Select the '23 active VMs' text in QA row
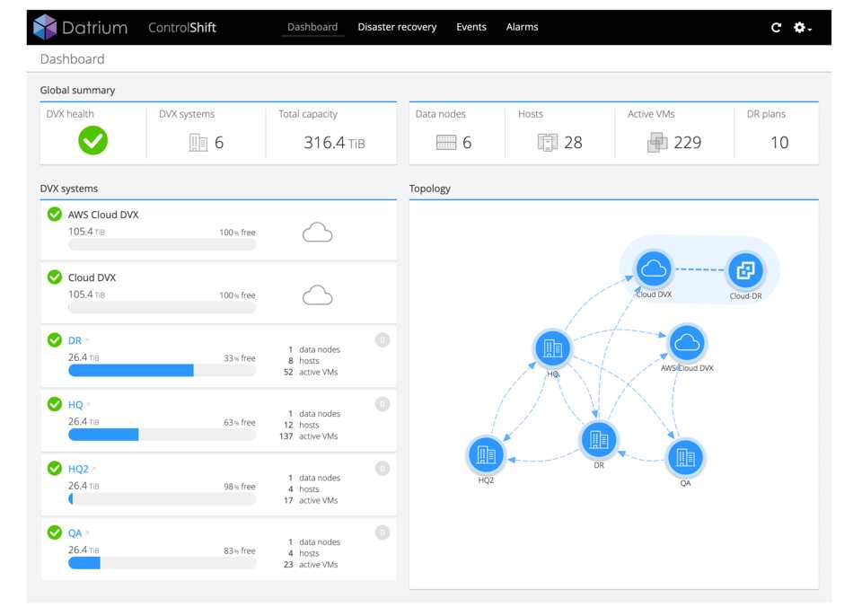Image resolution: width=853 pixels, height=616 pixels. [x=311, y=565]
